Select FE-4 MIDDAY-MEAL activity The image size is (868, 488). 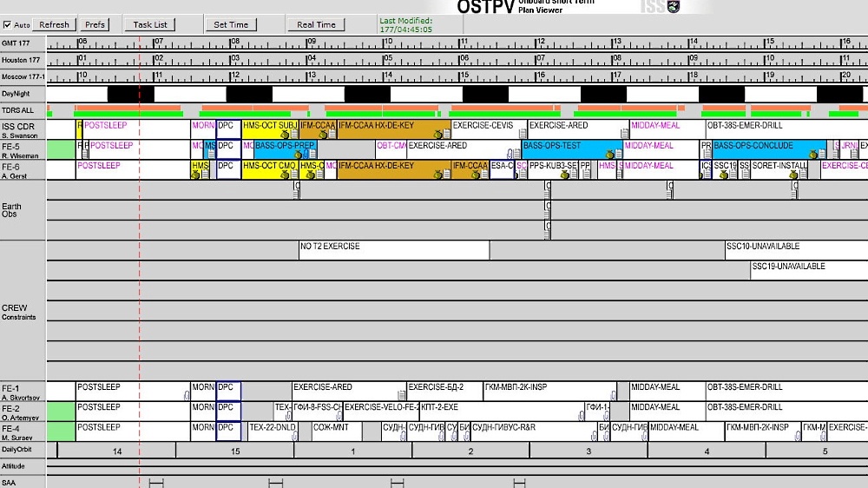(x=687, y=432)
